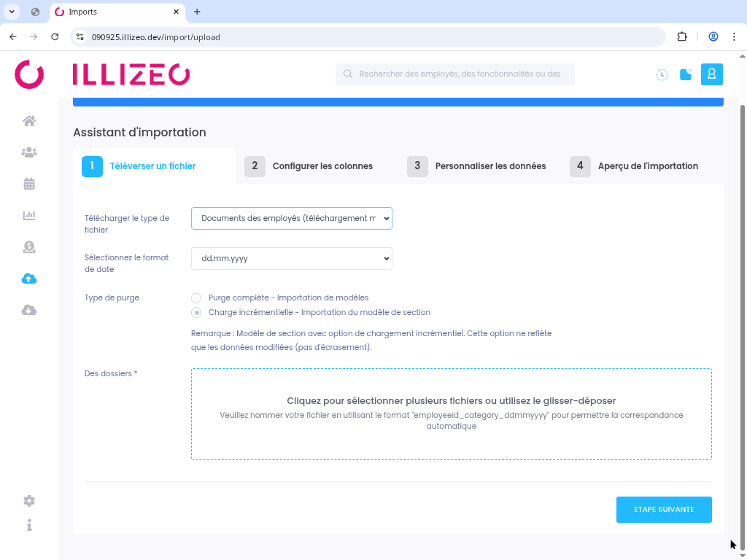Click the history clock icon in header
The image size is (747, 560).
[x=662, y=74]
